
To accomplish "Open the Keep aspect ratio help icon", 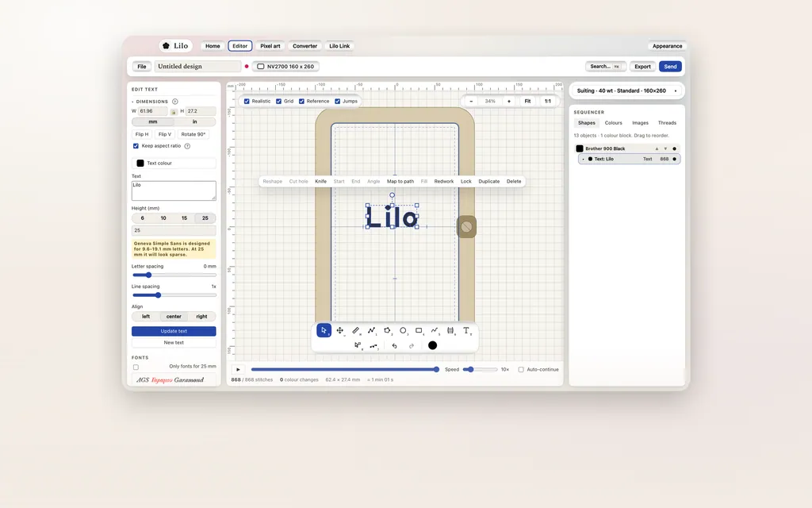I will 187,146.
